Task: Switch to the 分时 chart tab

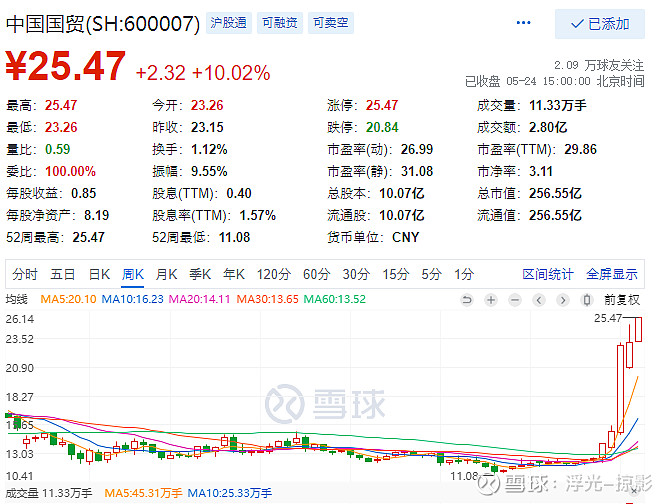Action: [25, 274]
